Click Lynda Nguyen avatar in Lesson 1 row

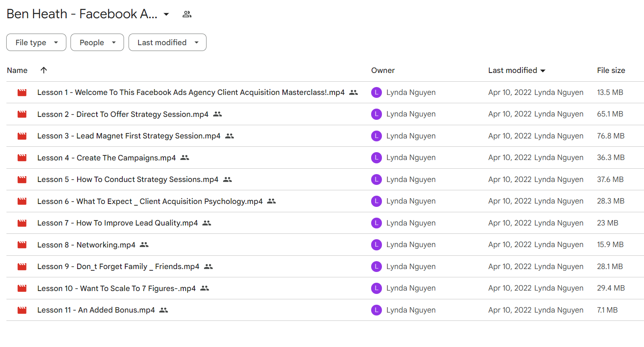[x=377, y=92]
